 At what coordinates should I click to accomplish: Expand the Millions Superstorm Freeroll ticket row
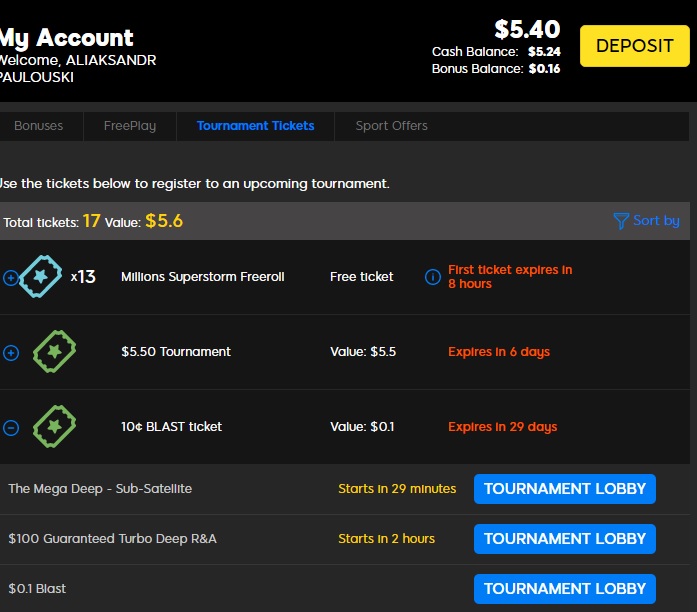[x=11, y=278]
